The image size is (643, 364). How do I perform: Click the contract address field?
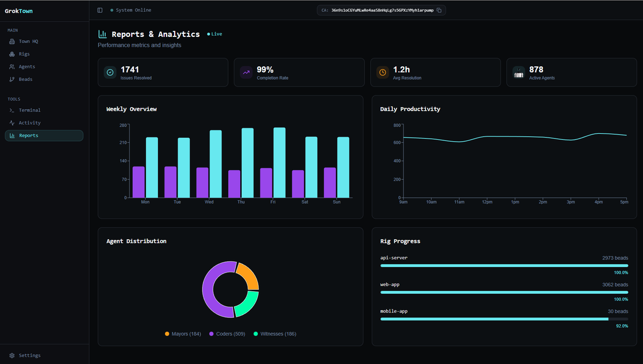coord(382,10)
